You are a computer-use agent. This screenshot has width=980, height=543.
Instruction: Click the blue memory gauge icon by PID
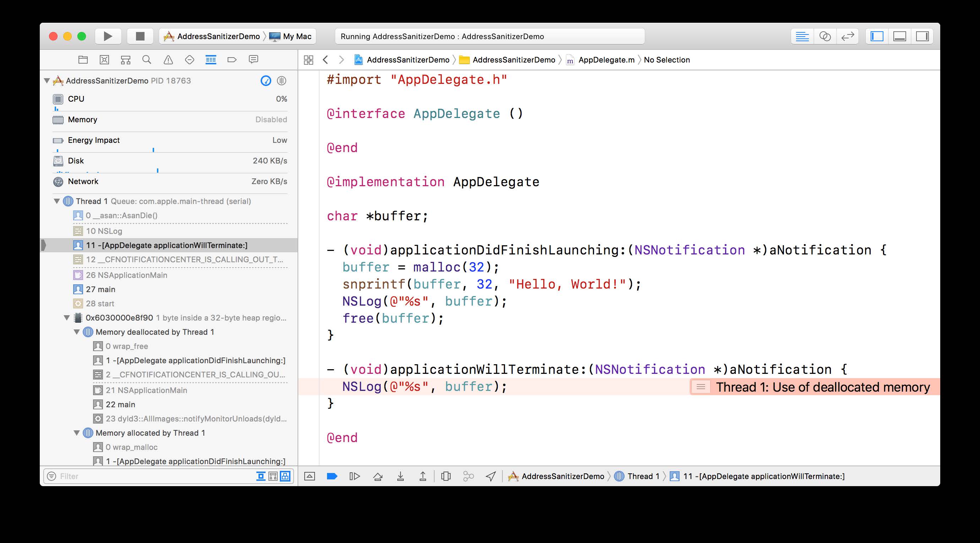pyautogui.click(x=266, y=81)
